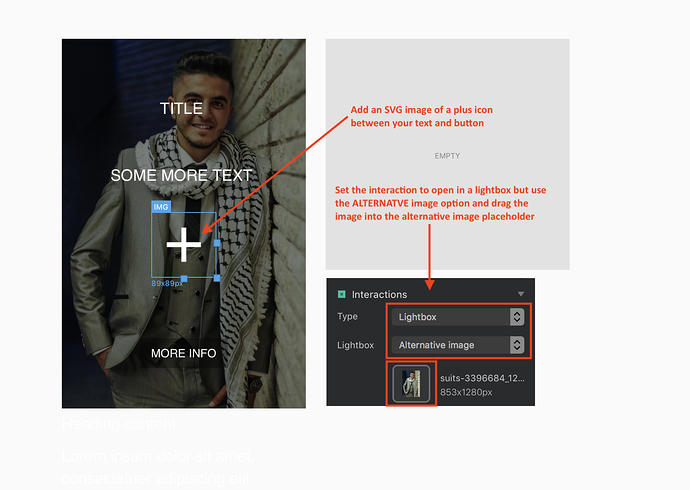Click the right-middle resize handle of the plus image
The height and width of the screenshot is (490, 690).
(x=217, y=243)
